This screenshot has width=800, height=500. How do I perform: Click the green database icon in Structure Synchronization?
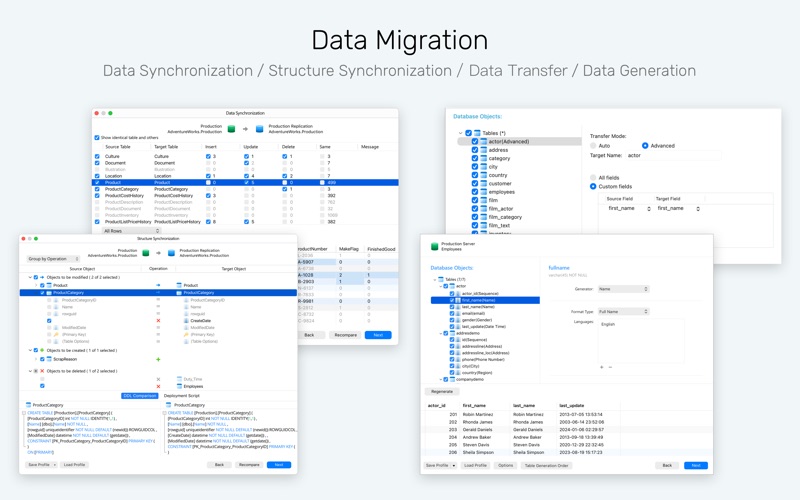145,253
